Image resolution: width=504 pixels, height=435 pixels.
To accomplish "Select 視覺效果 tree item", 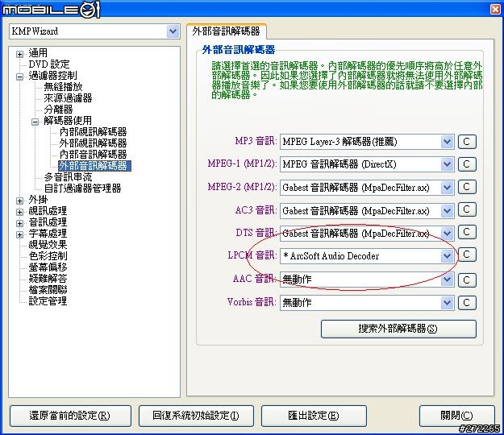I will coord(48,245).
